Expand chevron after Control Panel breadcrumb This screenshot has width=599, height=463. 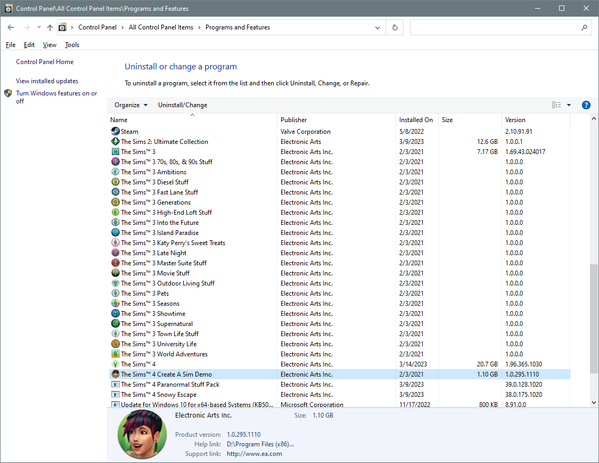pyautogui.click(x=122, y=28)
